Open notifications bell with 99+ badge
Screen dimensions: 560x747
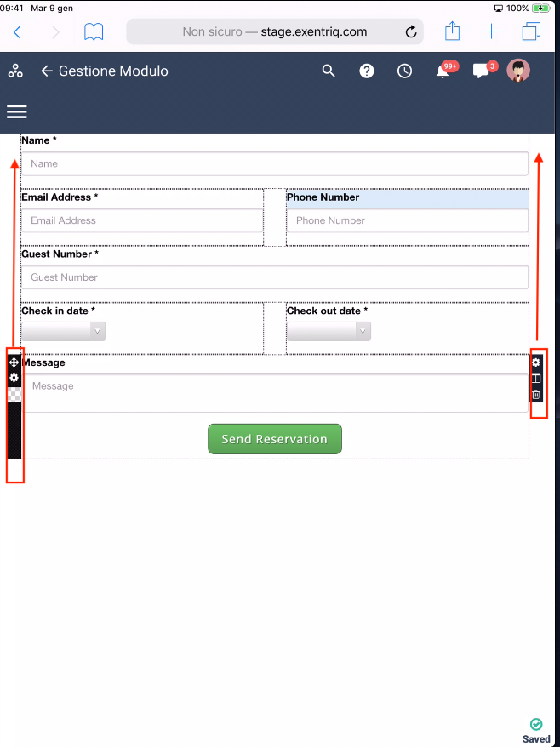point(443,71)
